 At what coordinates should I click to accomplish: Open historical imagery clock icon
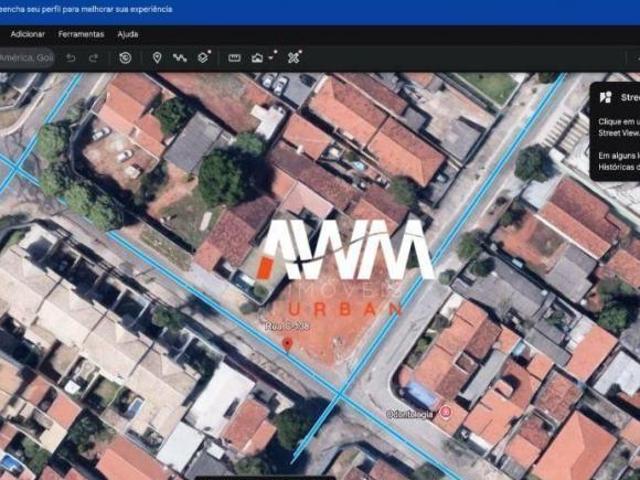click(125, 58)
